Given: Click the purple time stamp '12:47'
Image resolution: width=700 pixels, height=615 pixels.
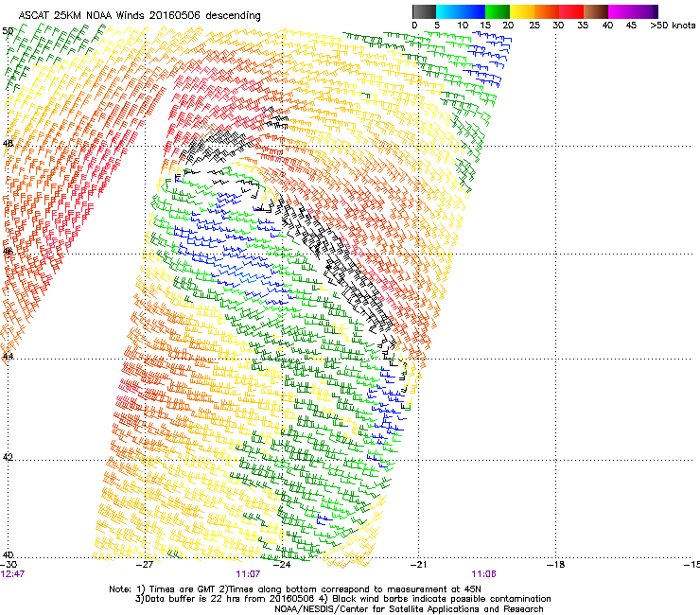Looking at the screenshot, I should (x=12, y=574).
